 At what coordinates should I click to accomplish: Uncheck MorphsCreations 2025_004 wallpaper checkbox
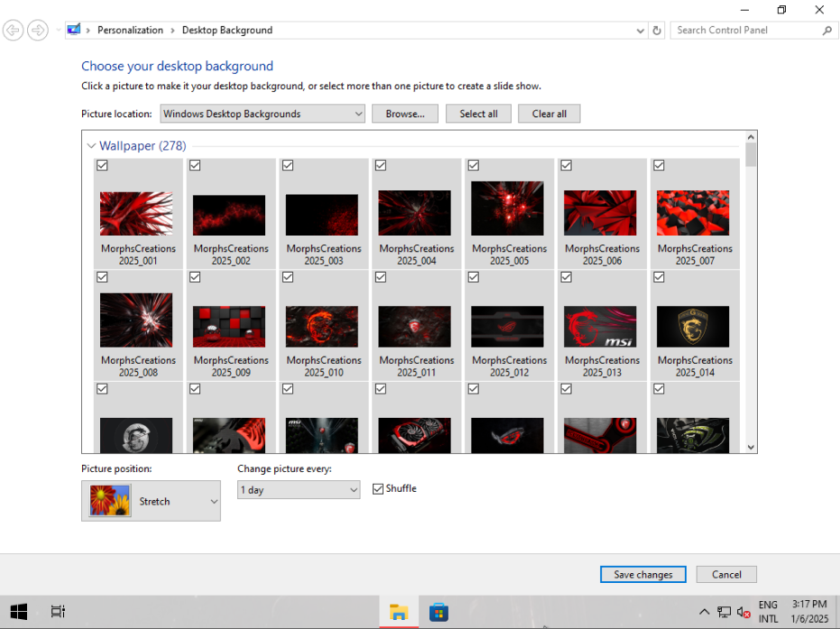pos(381,165)
